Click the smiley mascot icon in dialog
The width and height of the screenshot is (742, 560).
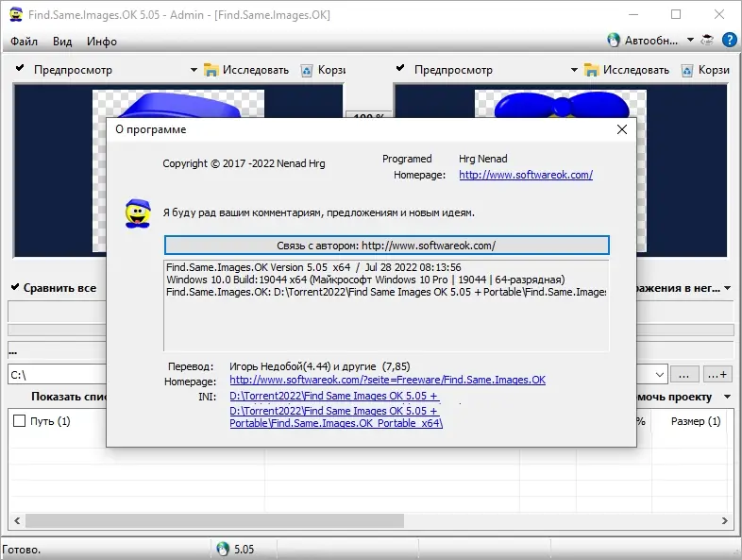click(138, 213)
